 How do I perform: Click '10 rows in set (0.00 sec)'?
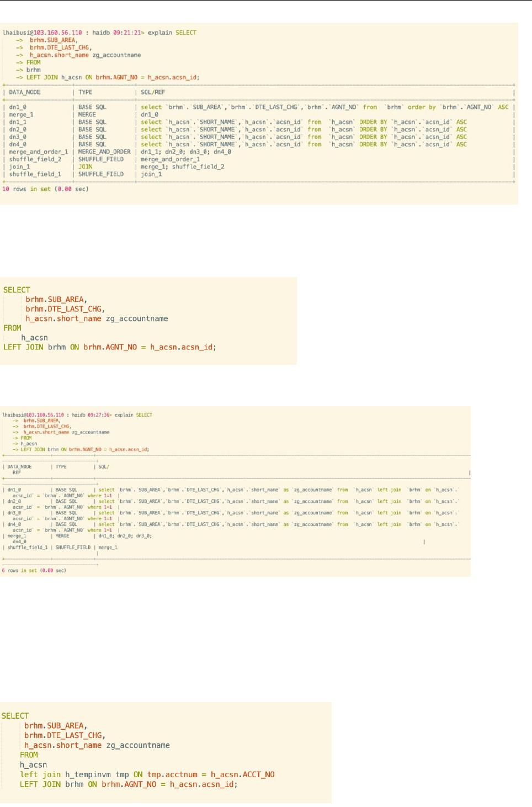45,189
